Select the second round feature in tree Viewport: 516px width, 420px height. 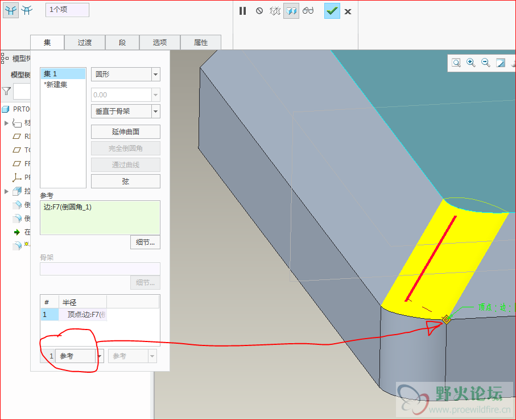point(22,219)
